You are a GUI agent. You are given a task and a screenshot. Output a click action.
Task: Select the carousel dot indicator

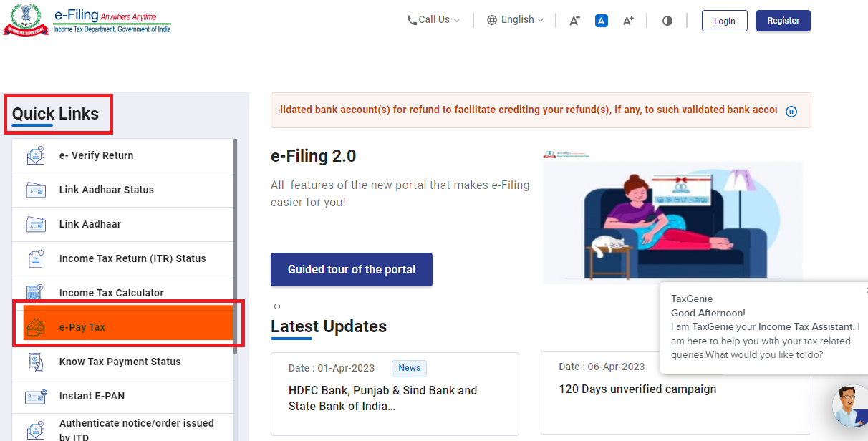tap(277, 306)
